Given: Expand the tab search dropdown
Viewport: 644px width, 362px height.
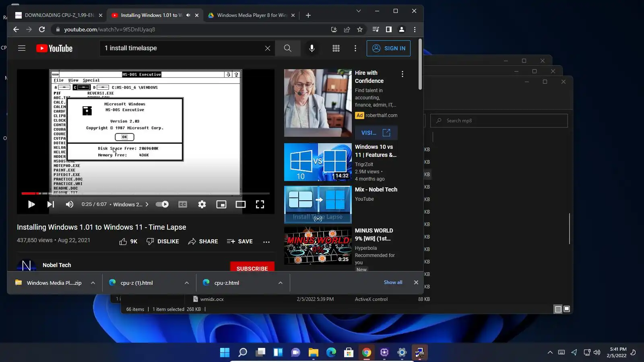Looking at the screenshot, I should coord(359,11).
